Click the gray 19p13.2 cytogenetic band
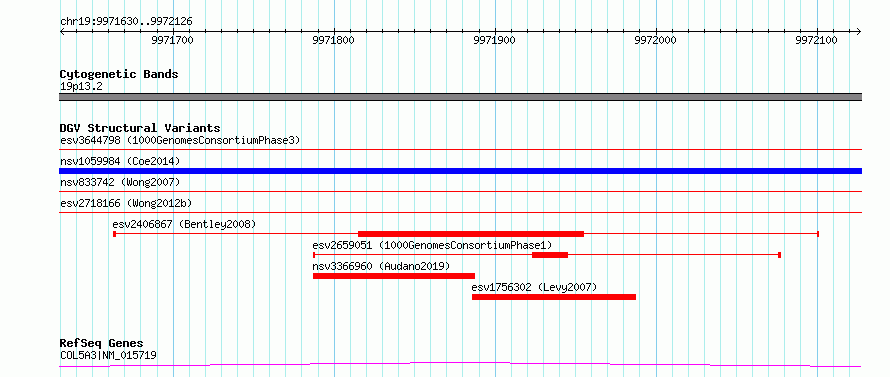890x377 pixels. point(460,97)
